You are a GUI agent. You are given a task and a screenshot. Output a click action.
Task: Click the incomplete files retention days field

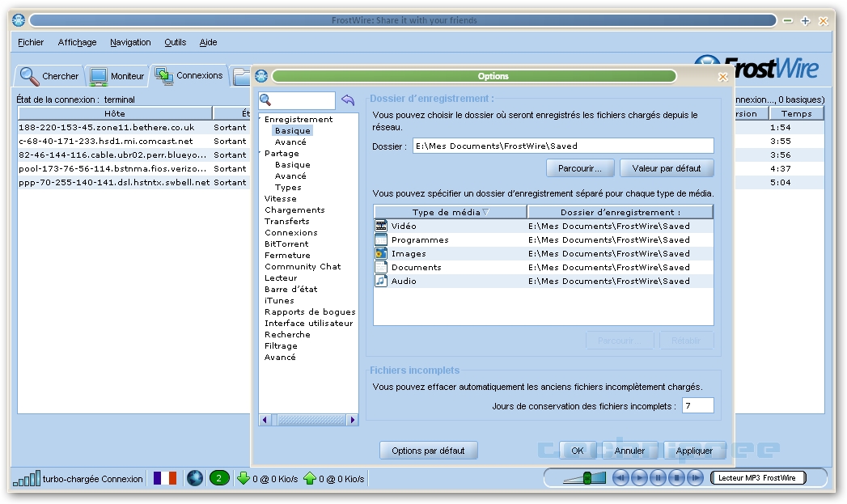(x=697, y=406)
